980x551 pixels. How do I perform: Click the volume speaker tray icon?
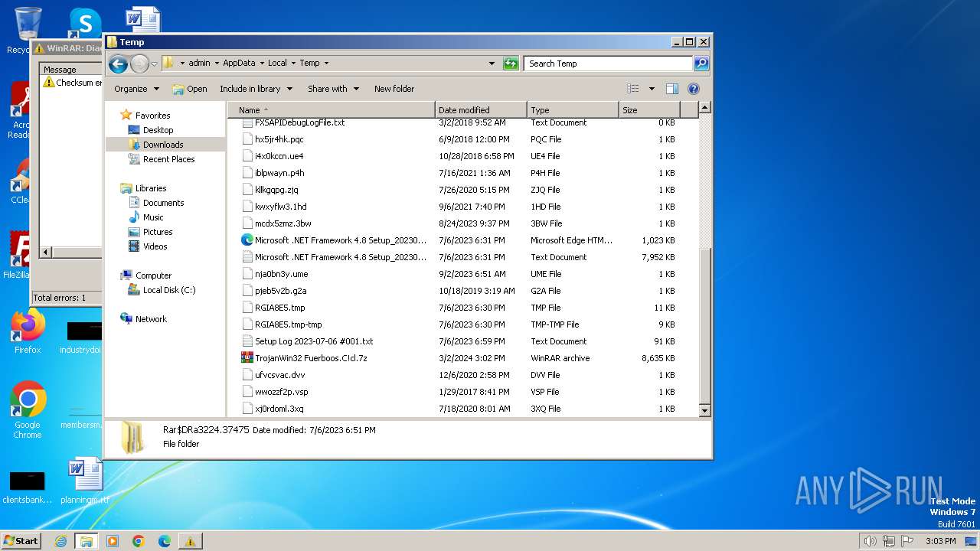(869, 541)
